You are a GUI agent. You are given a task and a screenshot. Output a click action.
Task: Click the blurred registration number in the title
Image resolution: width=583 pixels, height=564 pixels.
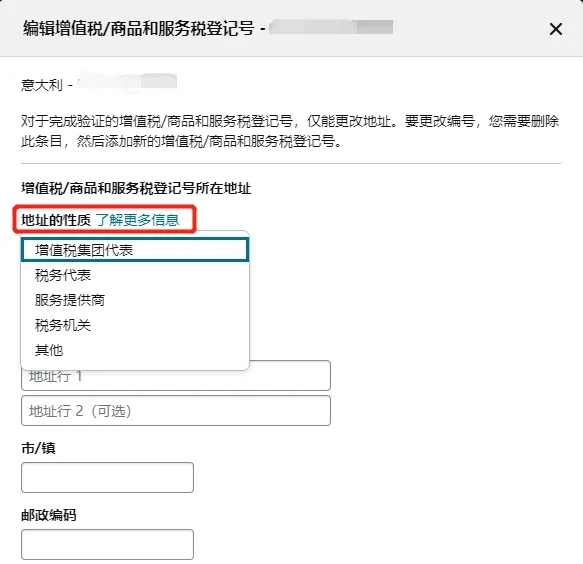tap(331, 28)
